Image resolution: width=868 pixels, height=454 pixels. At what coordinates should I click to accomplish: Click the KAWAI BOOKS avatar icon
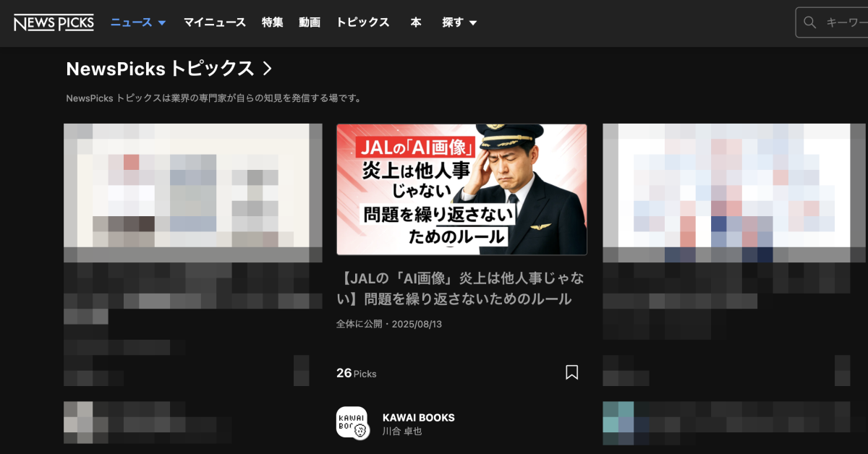pyautogui.click(x=352, y=423)
